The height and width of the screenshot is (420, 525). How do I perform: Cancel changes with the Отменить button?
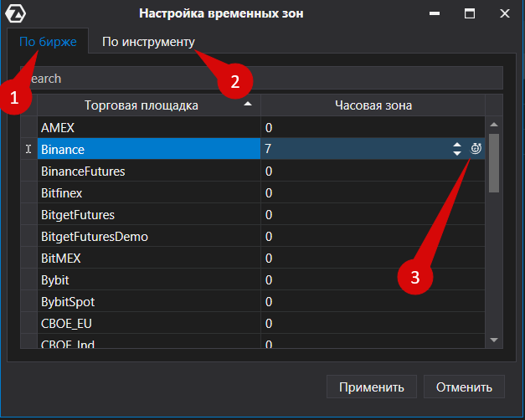point(464,387)
